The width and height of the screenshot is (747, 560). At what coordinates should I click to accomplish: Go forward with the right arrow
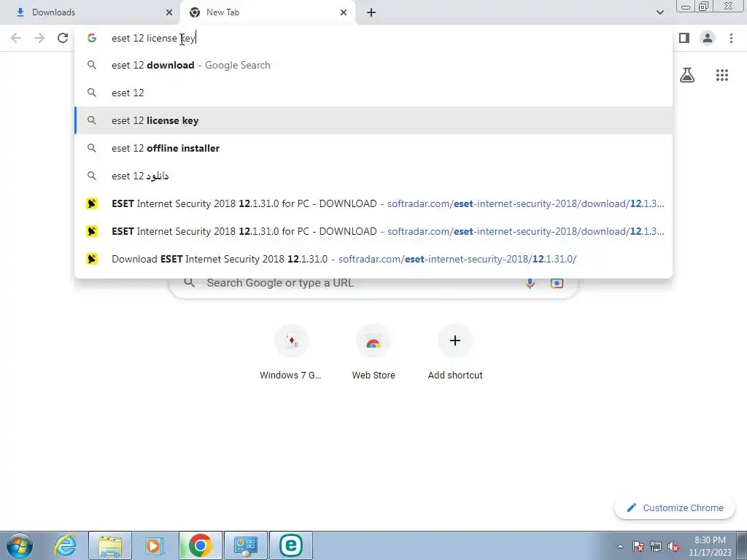(x=39, y=38)
